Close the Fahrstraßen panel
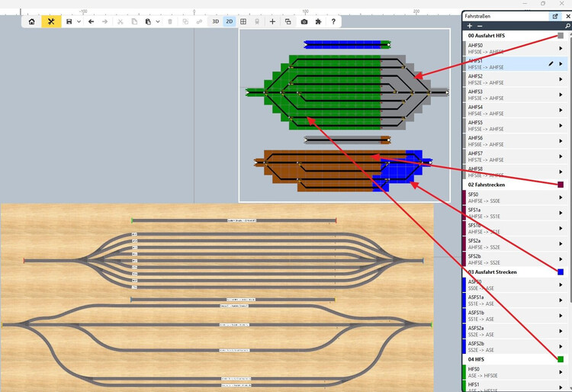The width and height of the screenshot is (572, 392). pos(568,16)
